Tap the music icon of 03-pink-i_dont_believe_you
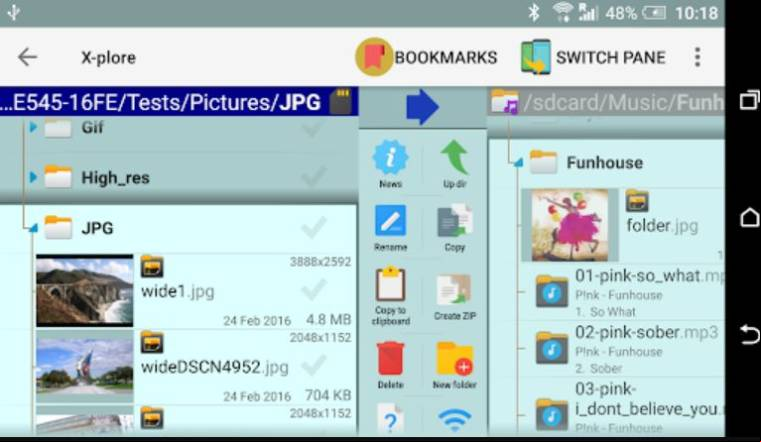The height and width of the screenshot is (442, 761). 551,414
